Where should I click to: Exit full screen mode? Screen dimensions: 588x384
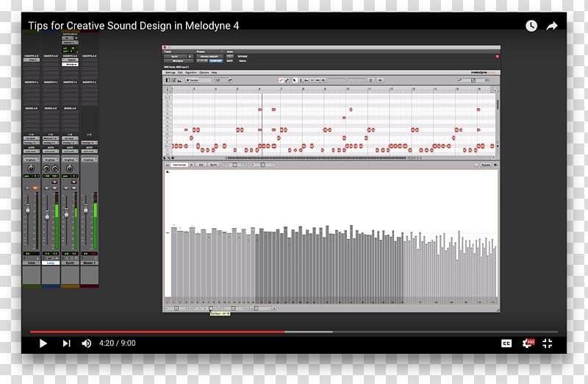(548, 343)
